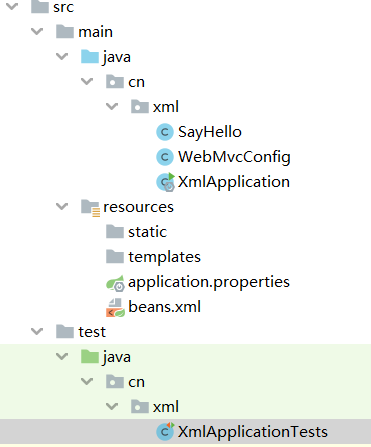Click the blue main java source folder icon
This screenshot has width=371, height=447.
pyautogui.click(x=90, y=57)
